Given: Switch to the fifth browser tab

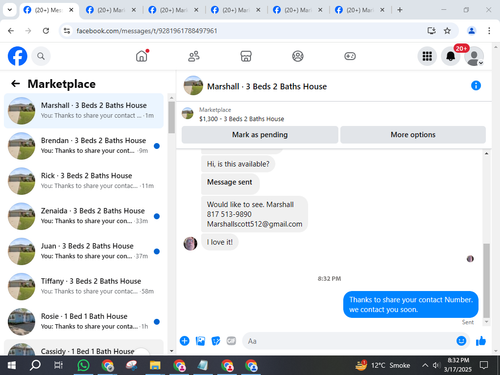Looking at the screenshot, I should [298, 10].
